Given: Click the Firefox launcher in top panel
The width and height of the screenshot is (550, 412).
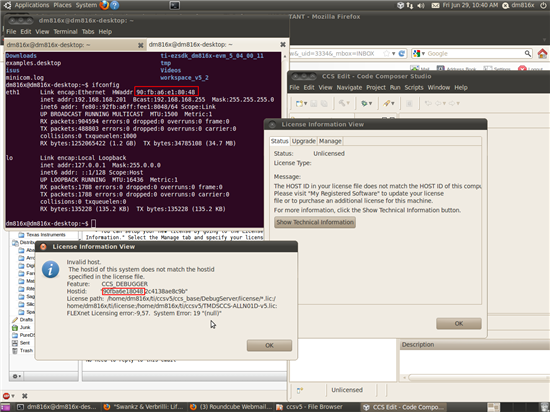Looking at the screenshot, I should tap(104, 5).
